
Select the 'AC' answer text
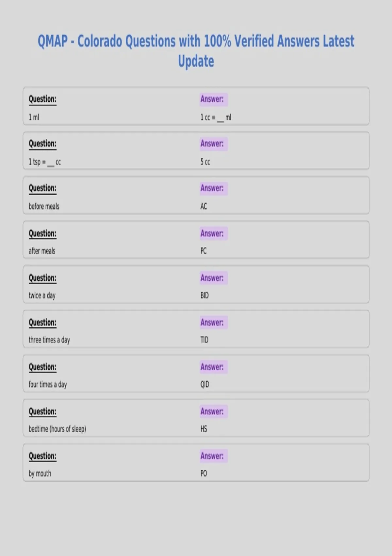204,206
